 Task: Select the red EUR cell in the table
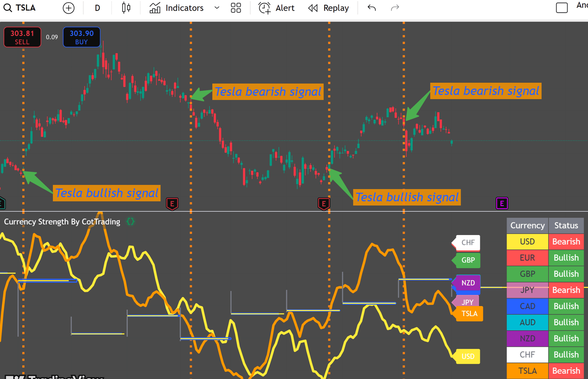(527, 258)
